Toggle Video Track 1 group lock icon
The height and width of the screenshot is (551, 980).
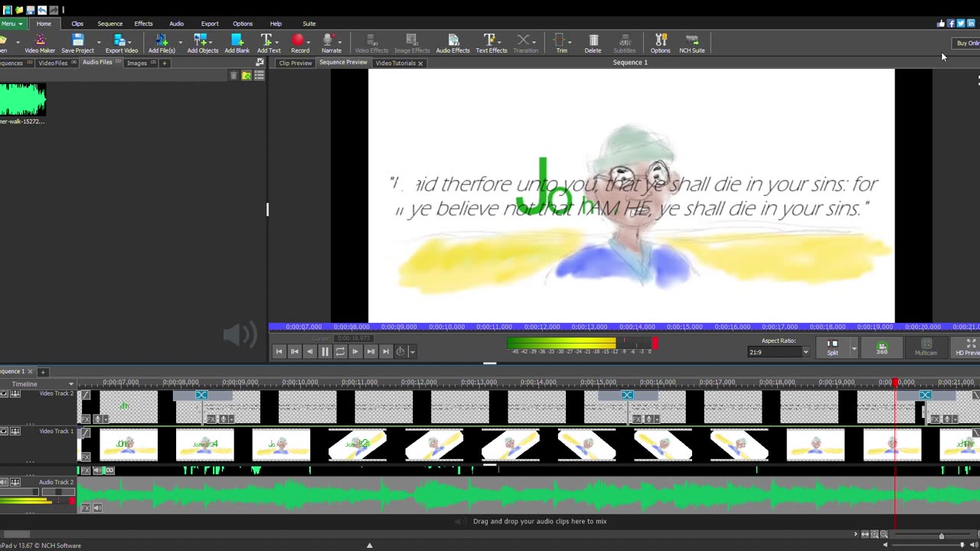pyautogui.click(x=15, y=432)
